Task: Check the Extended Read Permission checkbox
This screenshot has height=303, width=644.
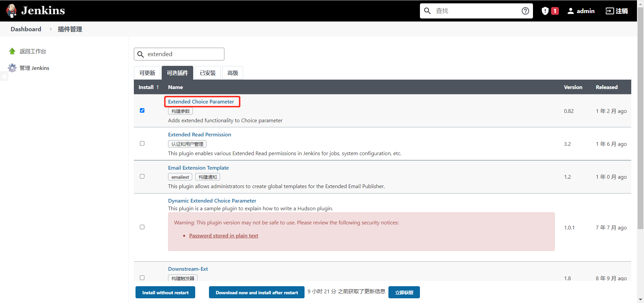Action: pyautogui.click(x=142, y=143)
